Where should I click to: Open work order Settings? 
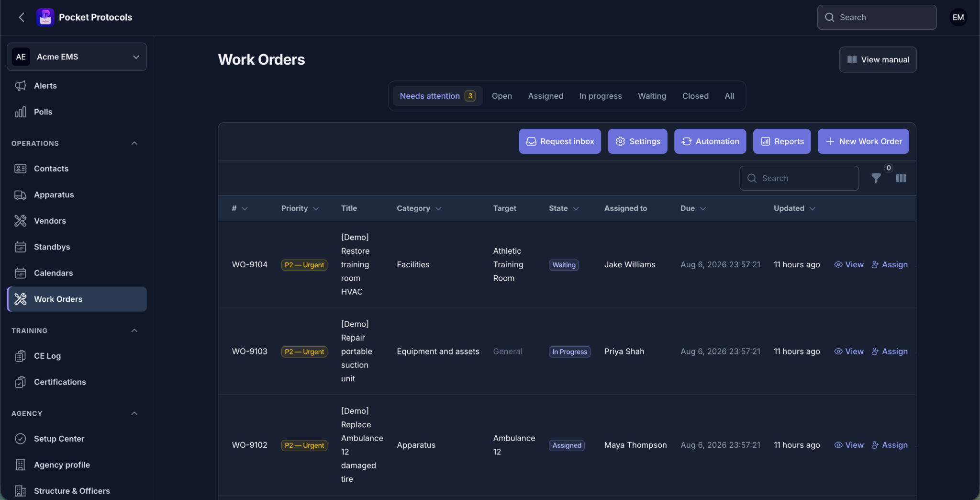(637, 141)
